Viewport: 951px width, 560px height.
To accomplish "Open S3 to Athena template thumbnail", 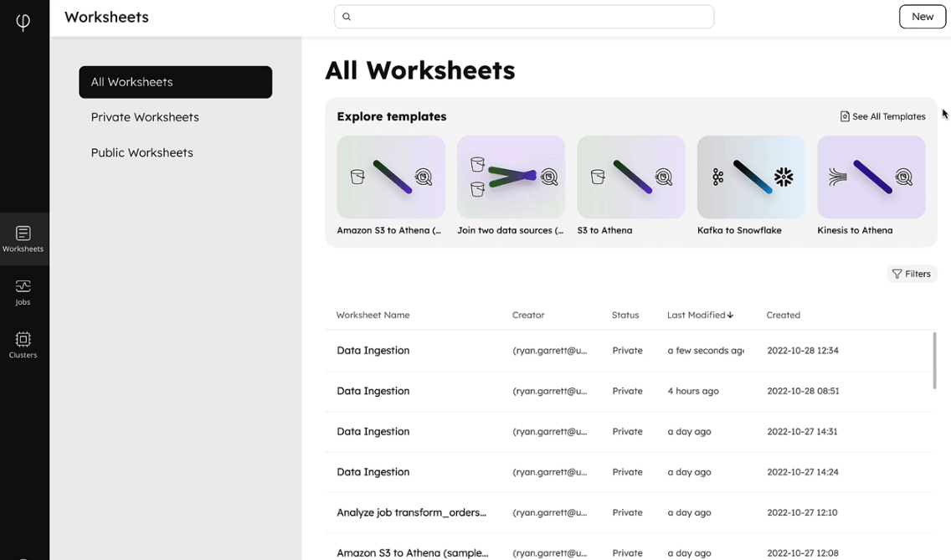I will click(630, 177).
